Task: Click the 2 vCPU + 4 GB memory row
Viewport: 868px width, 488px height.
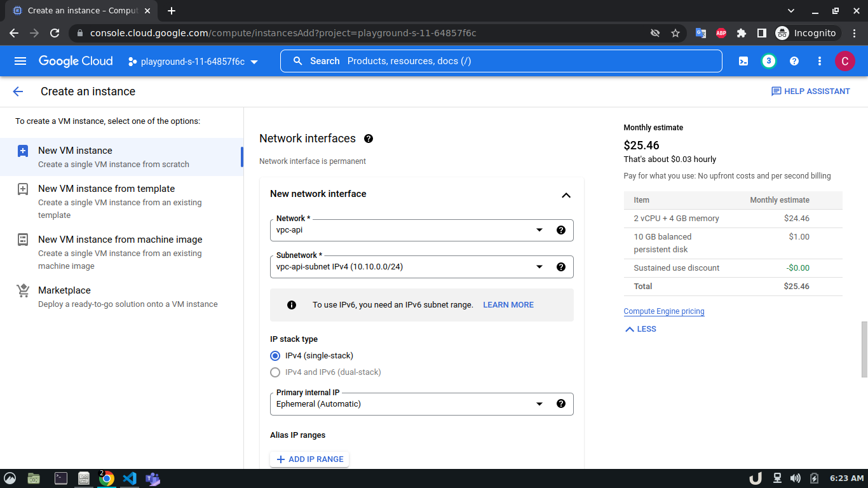Action: click(x=733, y=219)
